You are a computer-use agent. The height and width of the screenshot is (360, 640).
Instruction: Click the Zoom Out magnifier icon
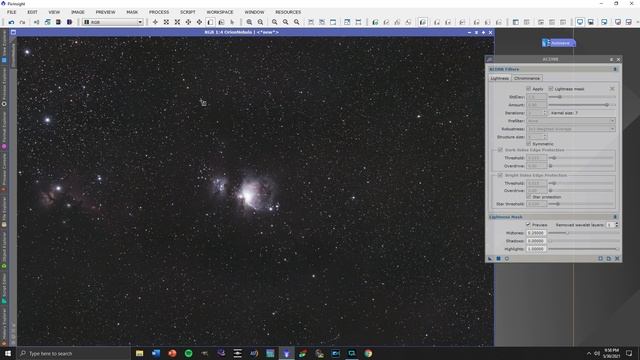point(260,22)
